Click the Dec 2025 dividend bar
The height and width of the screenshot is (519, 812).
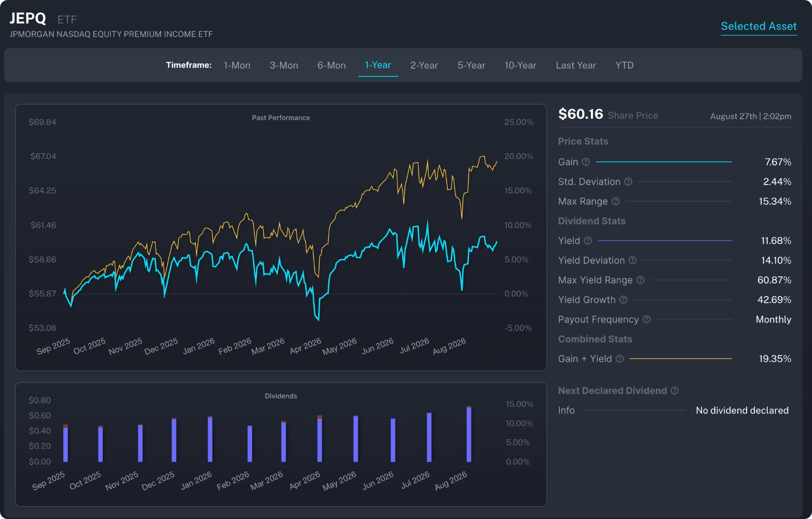(174, 440)
